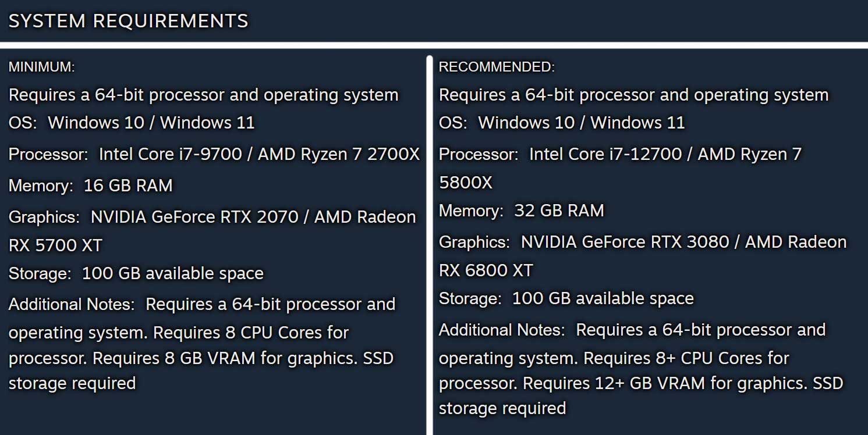Click minimum Graphics RTX 2070 text
The image size is (868, 435).
pos(212,217)
